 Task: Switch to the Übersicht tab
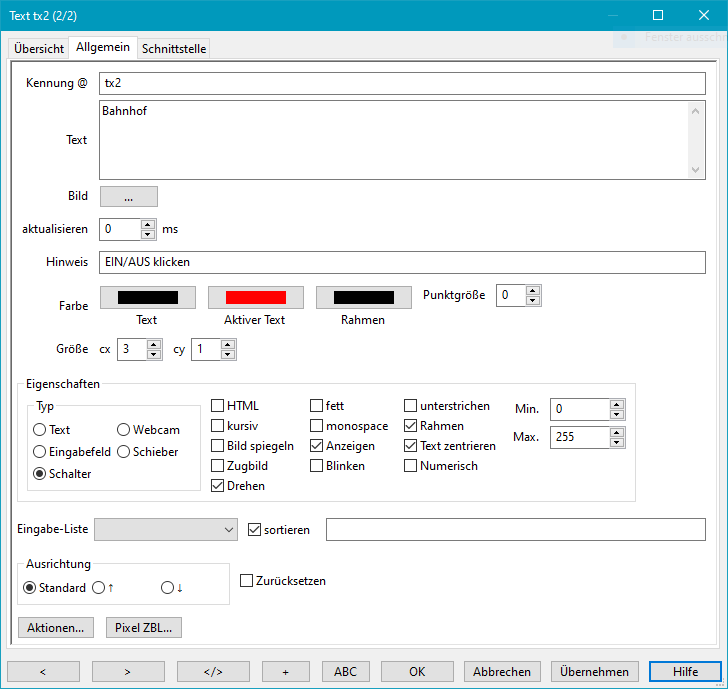pos(39,48)
